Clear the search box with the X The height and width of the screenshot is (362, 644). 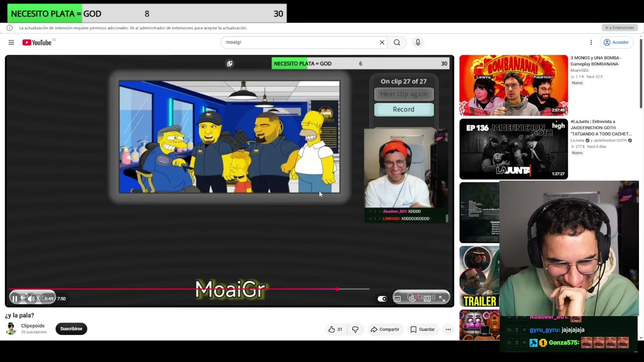click(x=382, y=42)
